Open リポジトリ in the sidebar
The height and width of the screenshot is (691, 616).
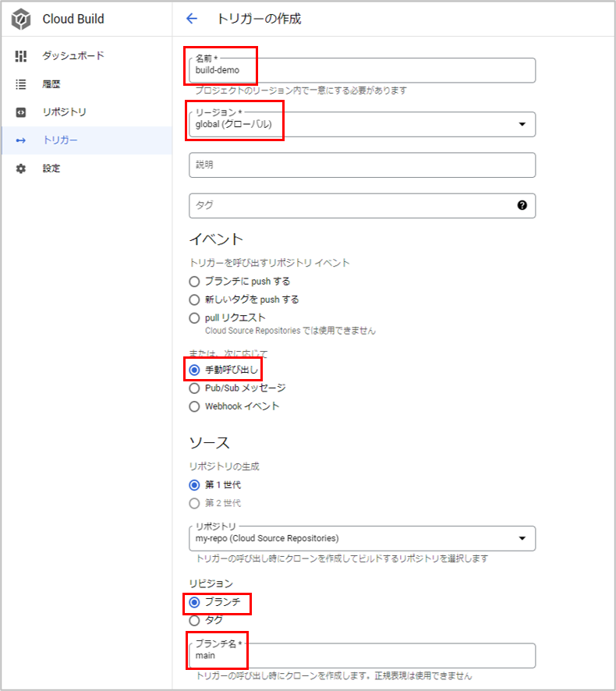point(87,112)
